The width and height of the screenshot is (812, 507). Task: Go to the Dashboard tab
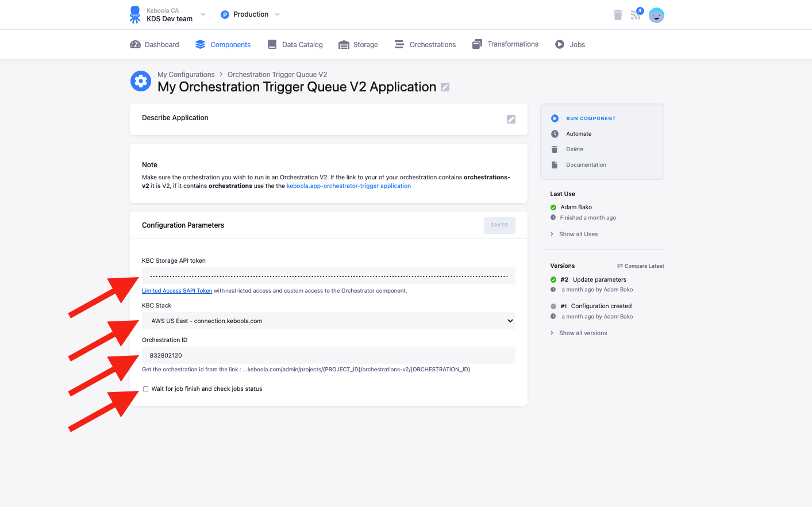pos(155,44)
